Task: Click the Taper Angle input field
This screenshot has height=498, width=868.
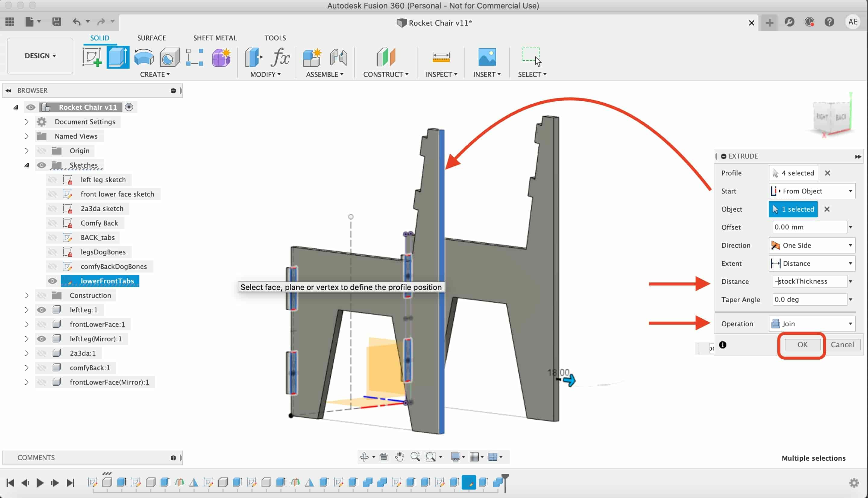Action: (810, 299)
